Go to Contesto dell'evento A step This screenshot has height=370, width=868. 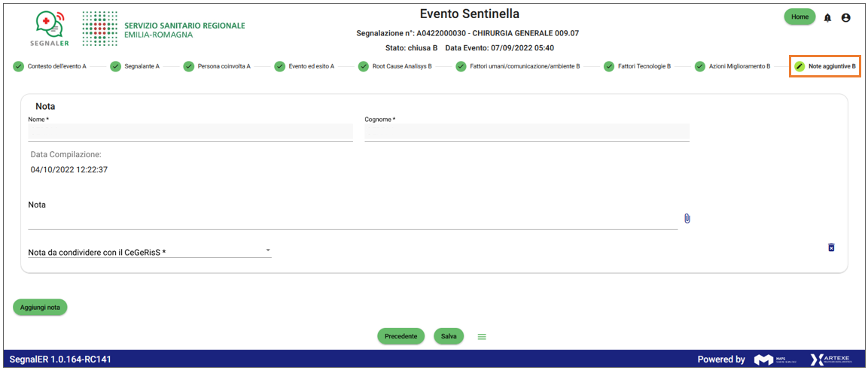coord(50,66)
